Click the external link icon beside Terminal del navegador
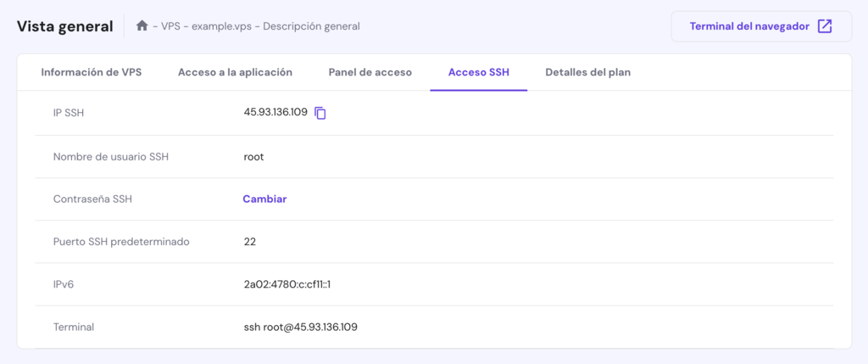This screenshot has width=868, height=364. [x=825, y=26]
